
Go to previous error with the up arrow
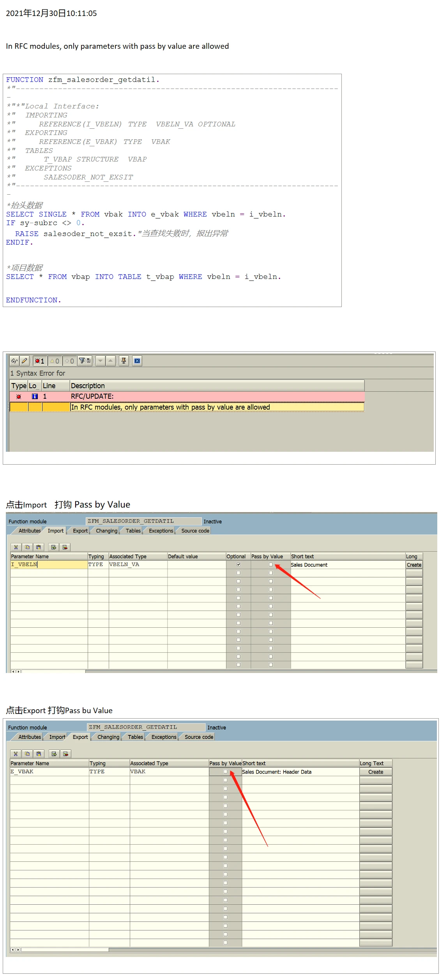click(111, 361)
